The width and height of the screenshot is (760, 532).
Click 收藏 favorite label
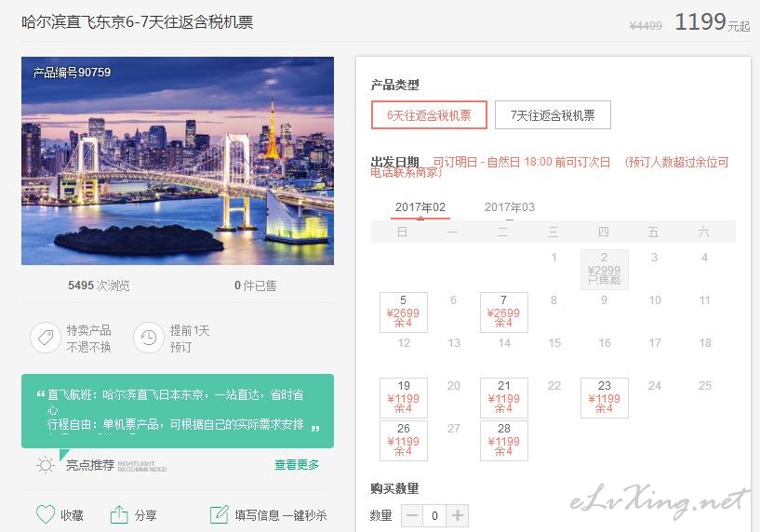pyautogui.click(x=72, y=515)
